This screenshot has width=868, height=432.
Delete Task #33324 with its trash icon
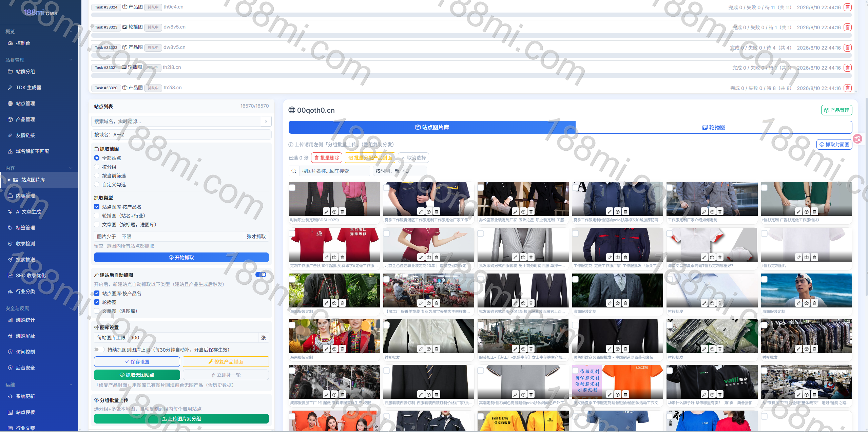click(847, 7)
